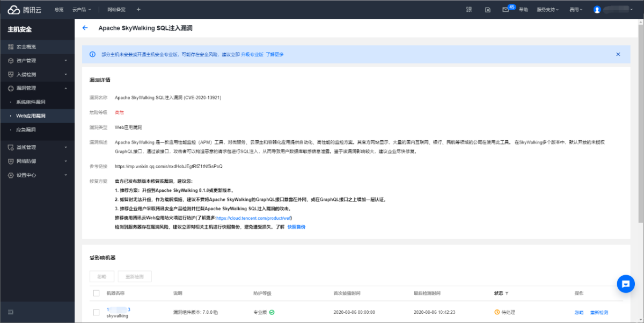Expand the 网络防御 chevron
This screenshot has height=323, width=644.
(65, 161)
